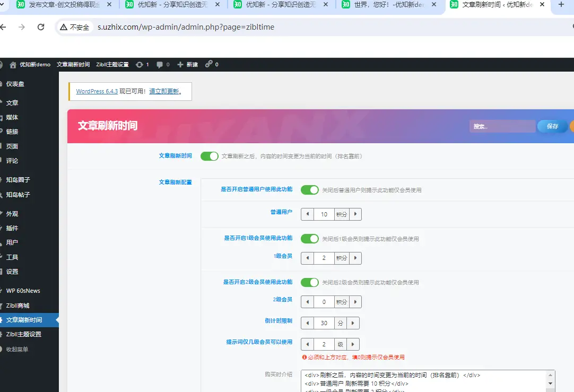574x392 pixels.
Task: Click the scroll-up arrow in 购买时介绍 textarea
Action: pyautogui.click(x=550, y=374)
